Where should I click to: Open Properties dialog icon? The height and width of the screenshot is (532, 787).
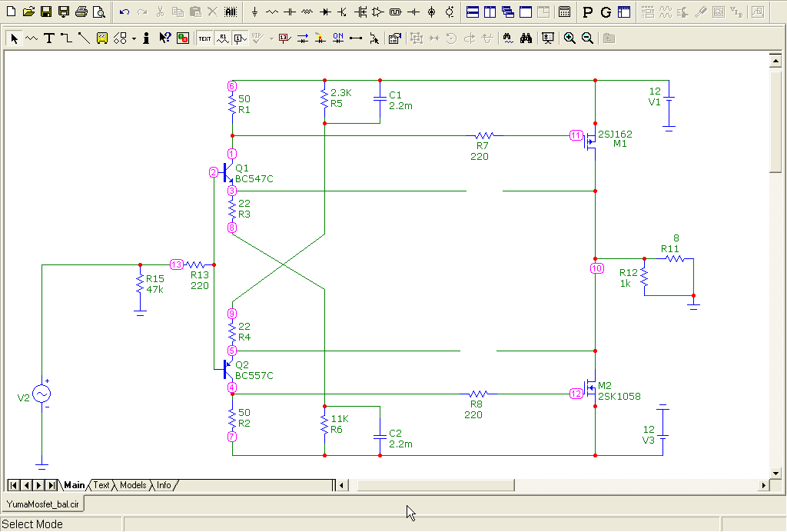coord(394,38)
